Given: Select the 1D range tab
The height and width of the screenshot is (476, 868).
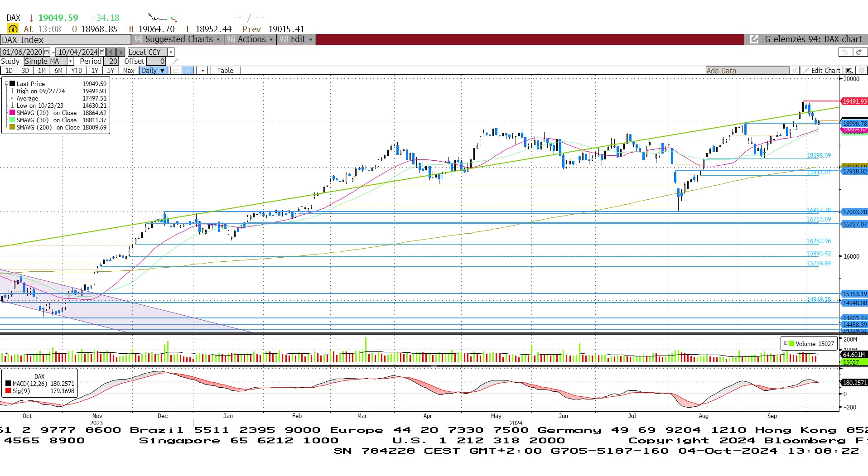Looking at the screenshot, I should [x=9, y=71].
